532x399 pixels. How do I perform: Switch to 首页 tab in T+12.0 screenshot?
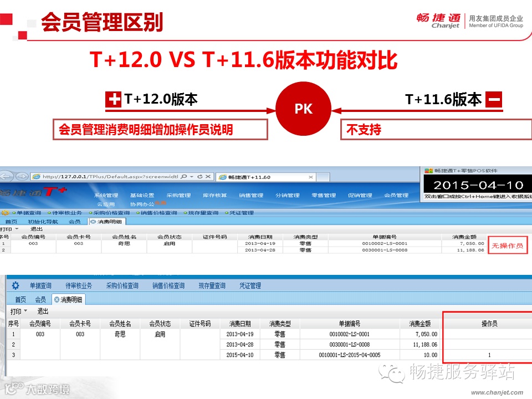click(x=21, y=300)
